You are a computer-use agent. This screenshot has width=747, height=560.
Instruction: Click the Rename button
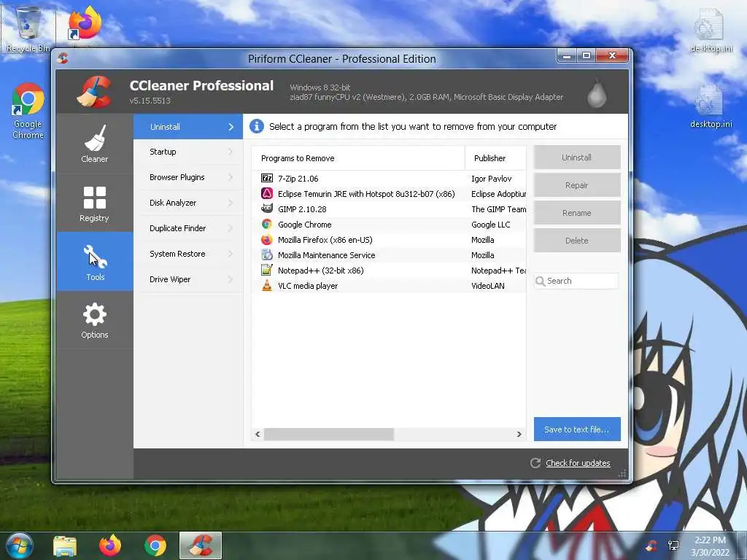pos(577,213)
